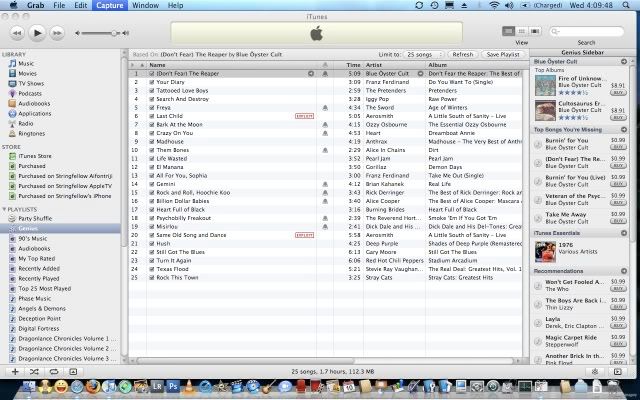Toggle checkbox for Search And Destroy
This screenshot has width=640, height=400.
[152, 96]
